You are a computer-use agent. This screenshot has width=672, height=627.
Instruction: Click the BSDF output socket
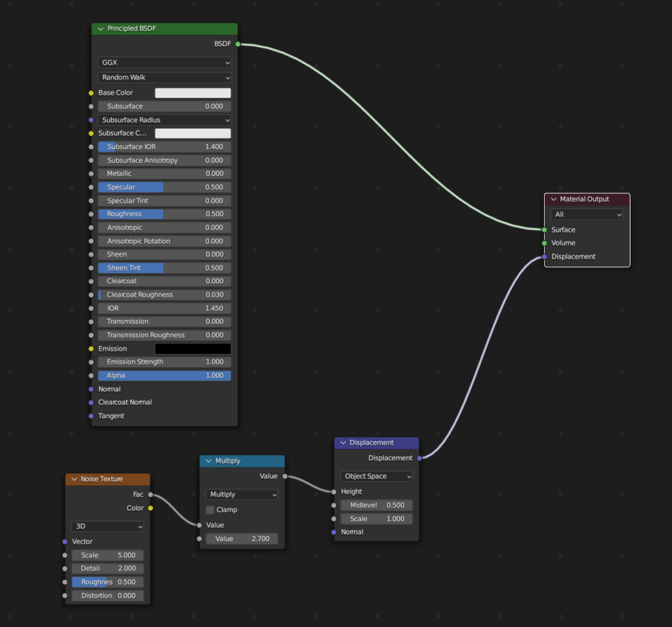point(238,45)
